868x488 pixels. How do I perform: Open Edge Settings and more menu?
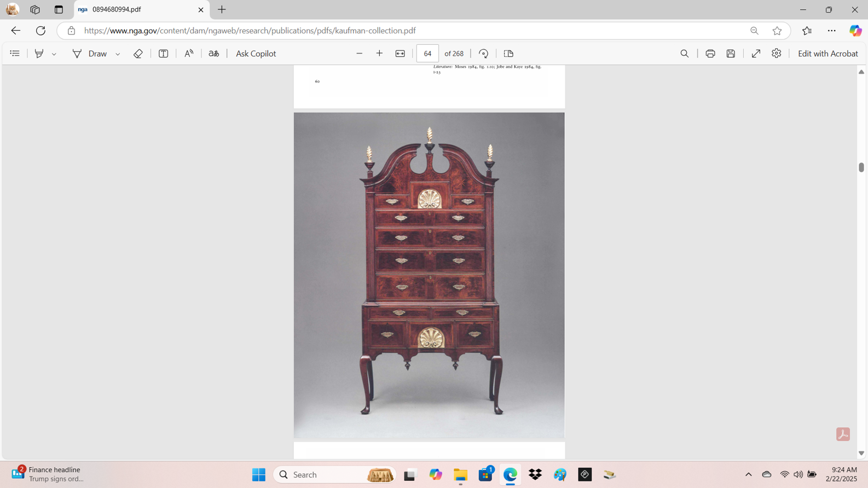[x=831, y=31]
